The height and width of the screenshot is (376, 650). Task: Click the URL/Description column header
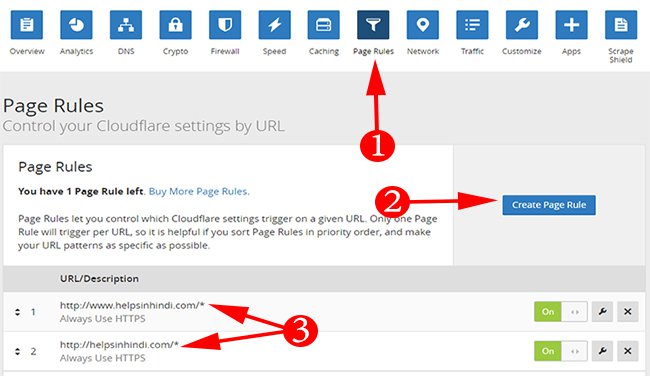[99, 279]
